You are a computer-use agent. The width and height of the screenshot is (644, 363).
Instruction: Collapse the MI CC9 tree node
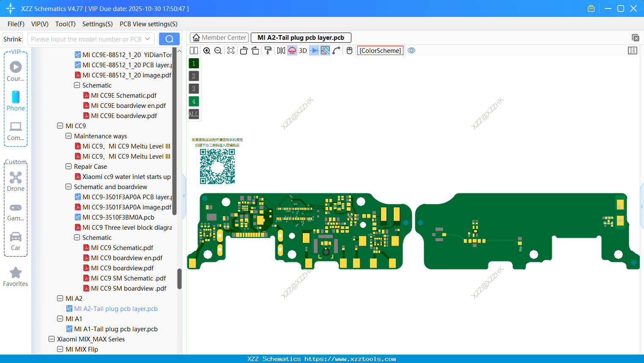click(x=60, y=126)
